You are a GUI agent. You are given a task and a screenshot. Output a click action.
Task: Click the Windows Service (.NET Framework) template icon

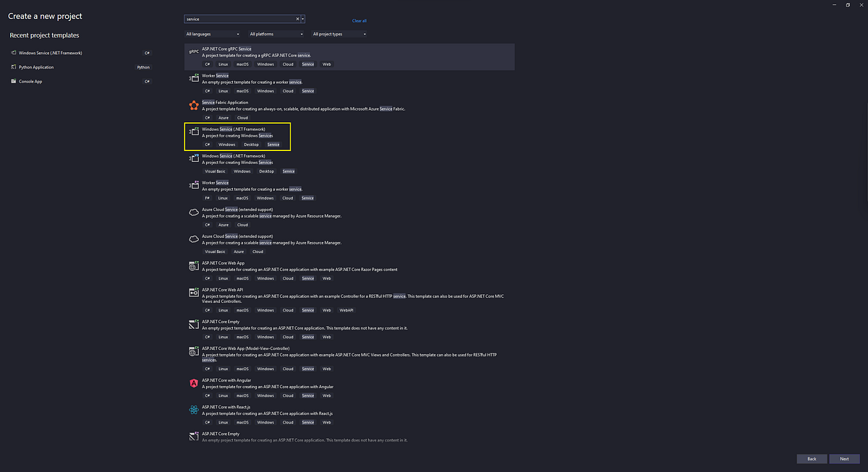pyautogui.click(x=193, y=132)
